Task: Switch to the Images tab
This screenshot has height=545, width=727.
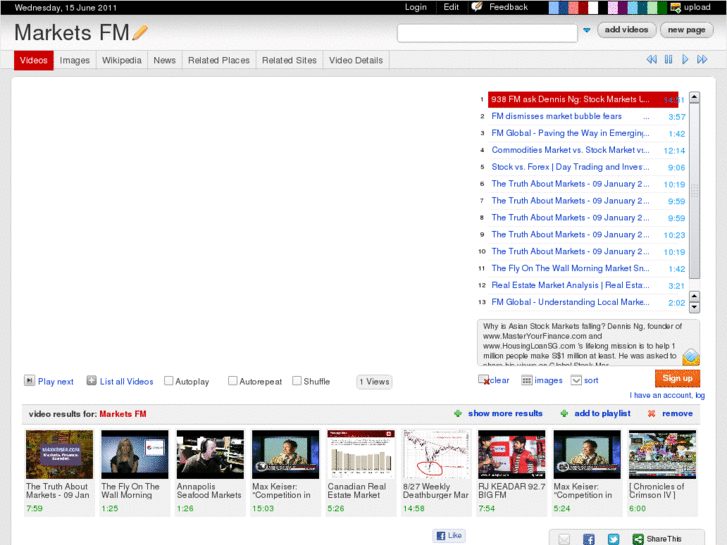Action: pyautogui.click(x=75, y=60)
